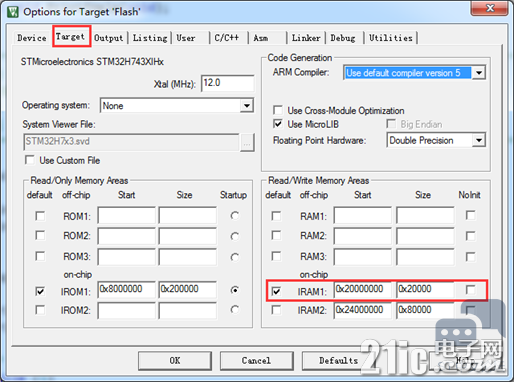The width and height of the screenshot is (514, 382).
Task: Go to the C/C++ tab
Action: (x=227, y=38)
